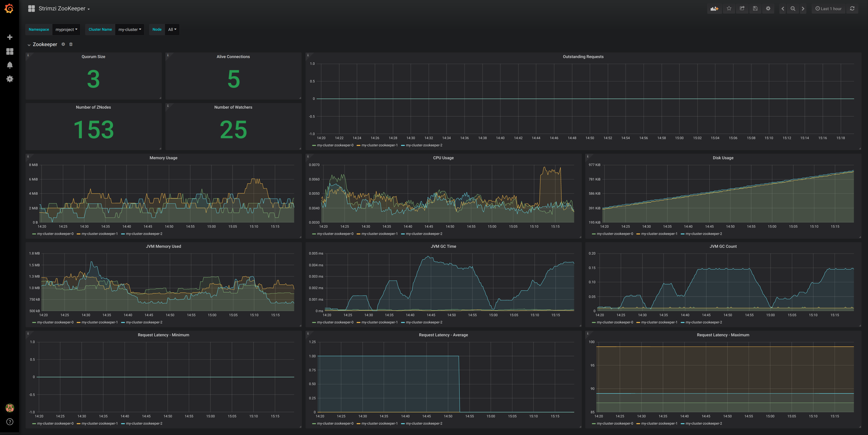Shift time range backward
The image size is (868, 435).
coord(783,9)
